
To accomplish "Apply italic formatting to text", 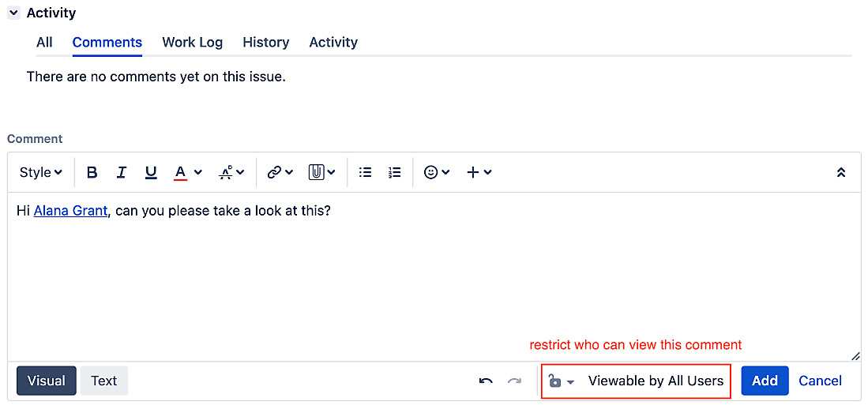I will tap(122, 172).
